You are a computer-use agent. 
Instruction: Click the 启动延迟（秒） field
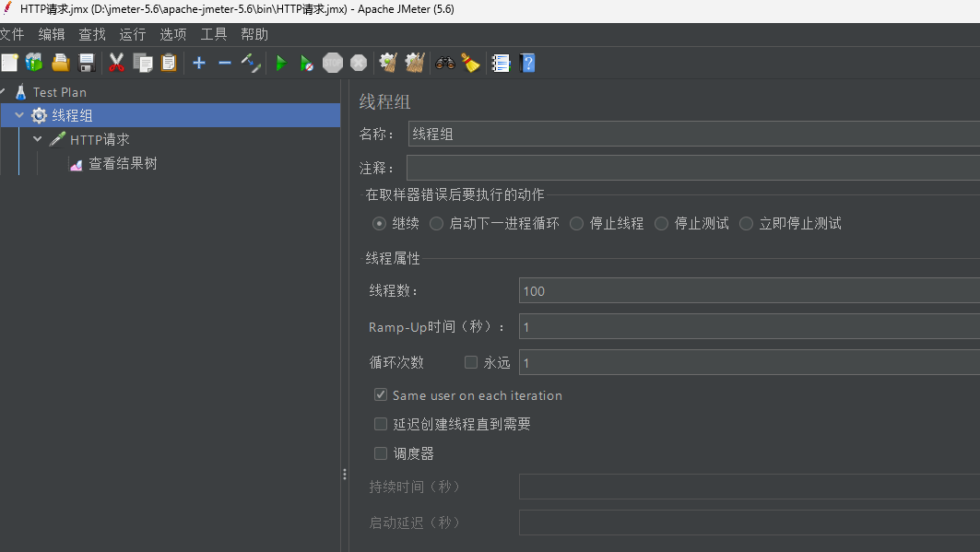(x=750, y=523)
